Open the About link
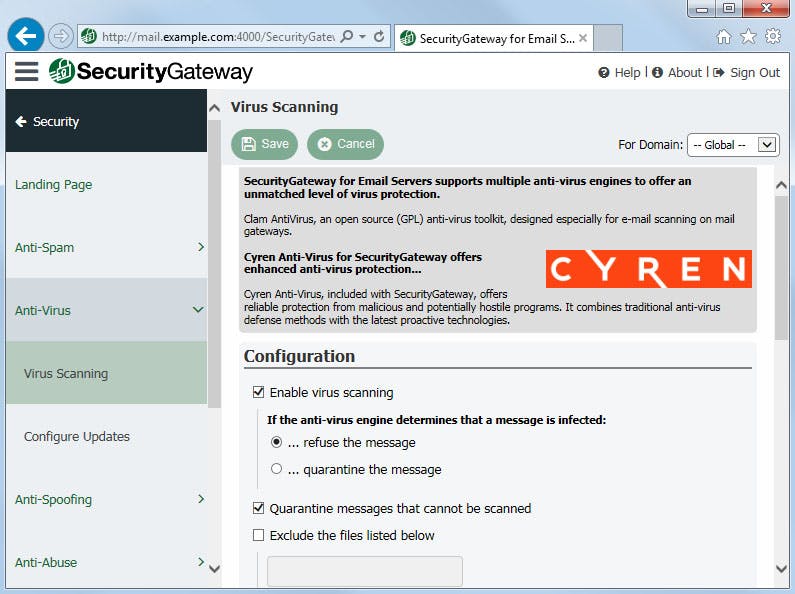Viewport: 795px width, 594px height. [x=684, y=73]
